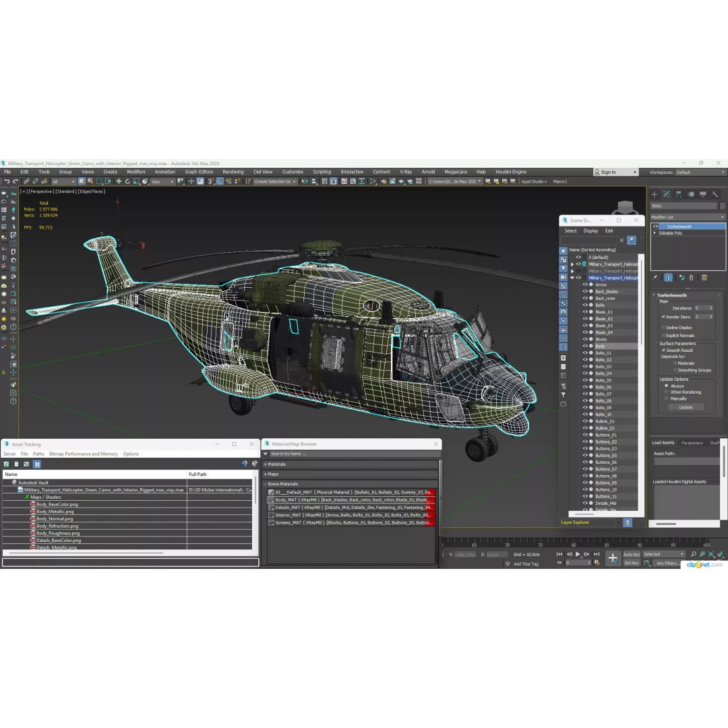The image size is (728, 728).
Task: Click the Layer Explorer stack icon
Action: pyautogui.click(x=628, y=522)
